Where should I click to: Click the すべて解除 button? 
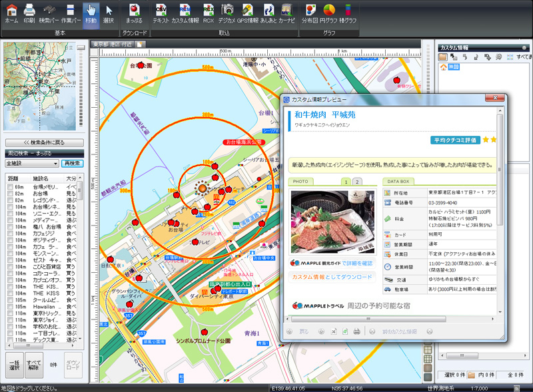click(34, 365)
